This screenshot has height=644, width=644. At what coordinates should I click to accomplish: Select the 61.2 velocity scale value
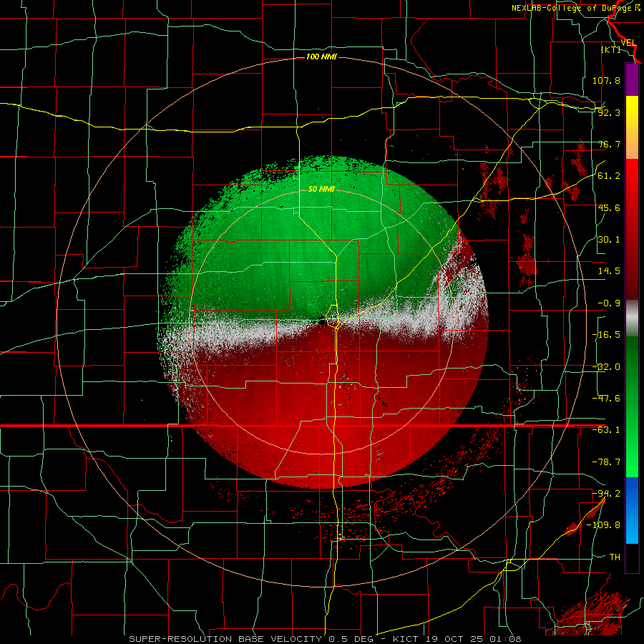pos(609,176)
